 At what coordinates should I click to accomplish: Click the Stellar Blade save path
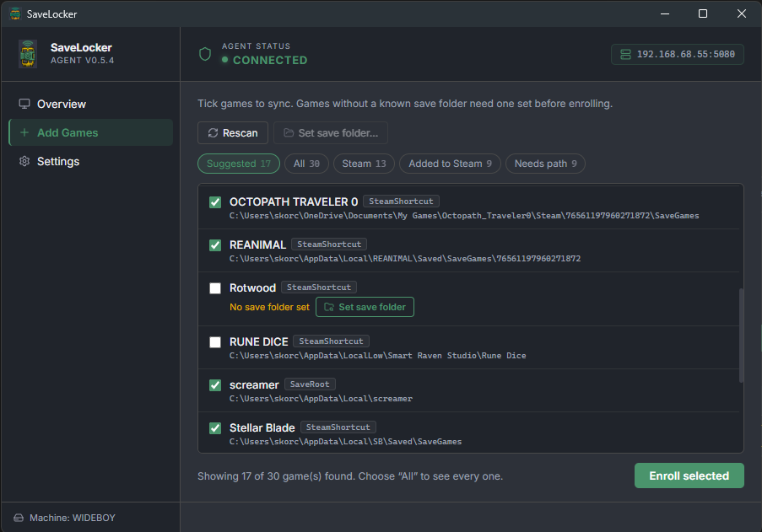345,442
